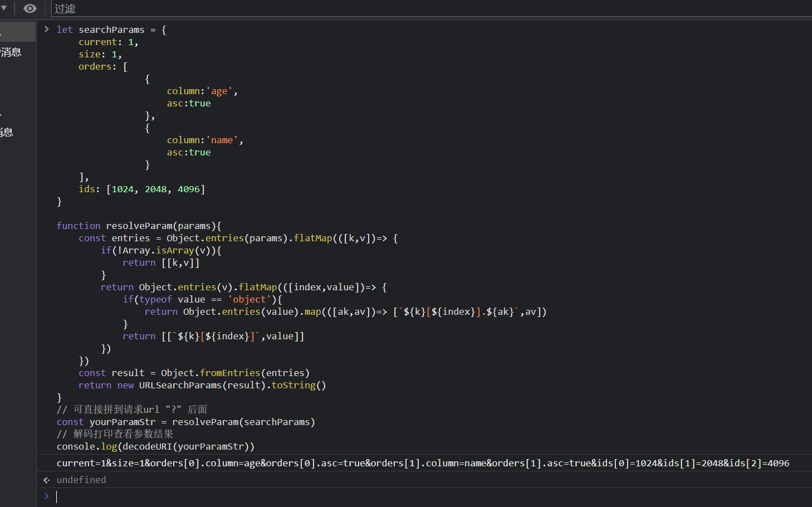Click the ids array [1024, 2048, 4096]
Screen dimensions: 812x507
pos(155,189)
